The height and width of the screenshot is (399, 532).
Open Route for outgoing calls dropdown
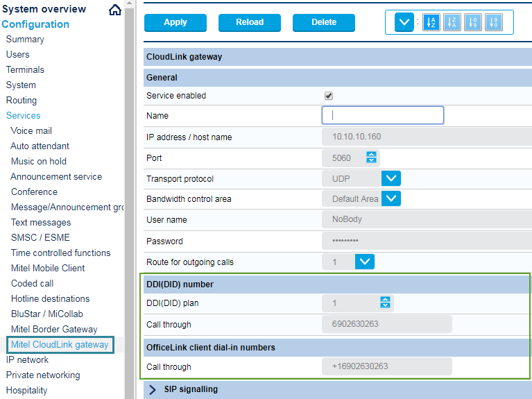[365, 262]
